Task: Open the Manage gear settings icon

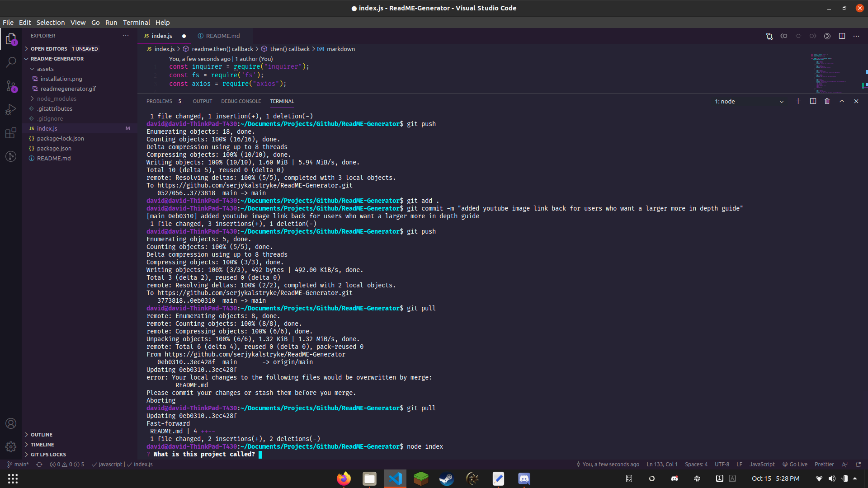Action: pos(11,447)
